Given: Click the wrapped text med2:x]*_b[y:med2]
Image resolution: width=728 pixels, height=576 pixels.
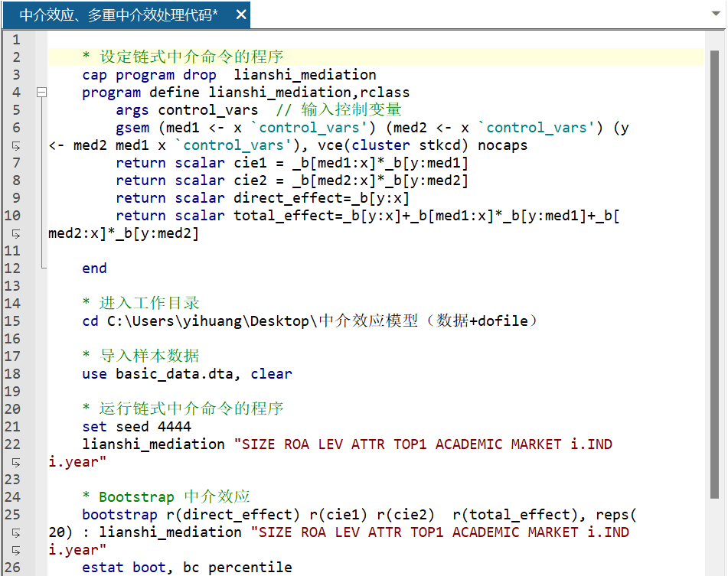Looking at the screenshot, I should 123,233.
